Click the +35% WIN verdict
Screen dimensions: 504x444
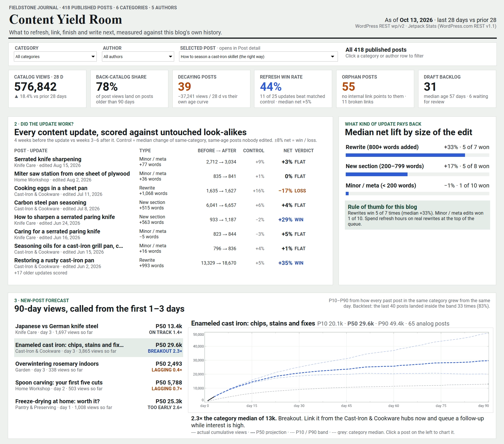coord(291,263)
